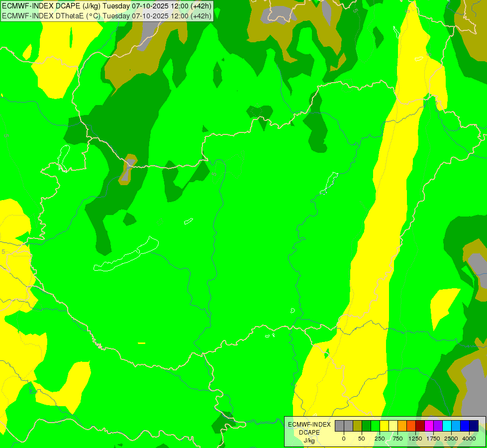This screenshot has width=487, height=448.
Task: Pick the magenta legend swatch
Action: tap(429, 426)
